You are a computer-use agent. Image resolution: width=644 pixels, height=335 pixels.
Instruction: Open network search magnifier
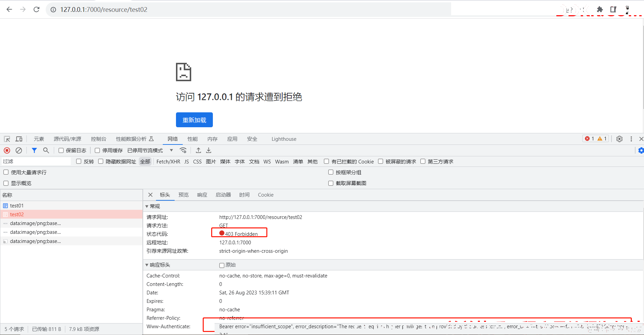tap(46, 150)
